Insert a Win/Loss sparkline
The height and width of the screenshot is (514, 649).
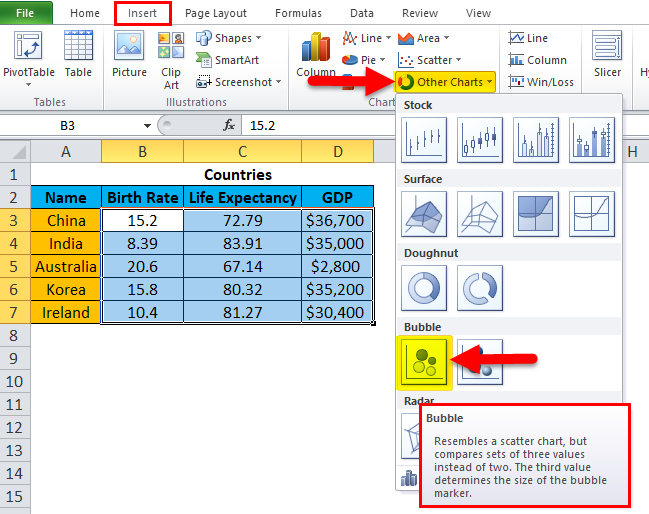point(541,82)
